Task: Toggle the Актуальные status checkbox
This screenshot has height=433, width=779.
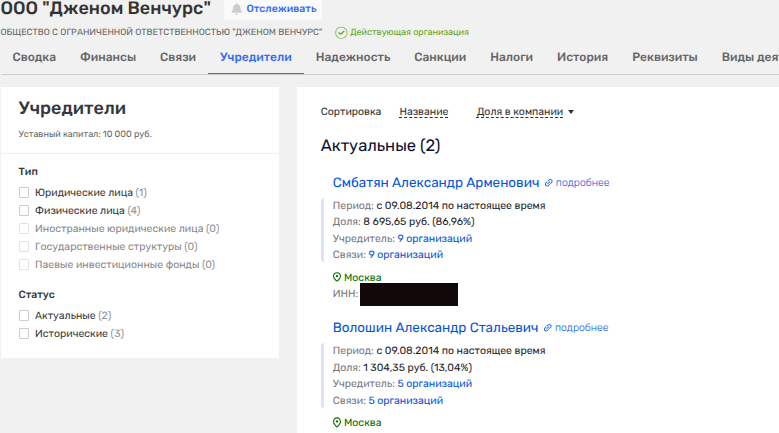Action: tap(25, 316)
